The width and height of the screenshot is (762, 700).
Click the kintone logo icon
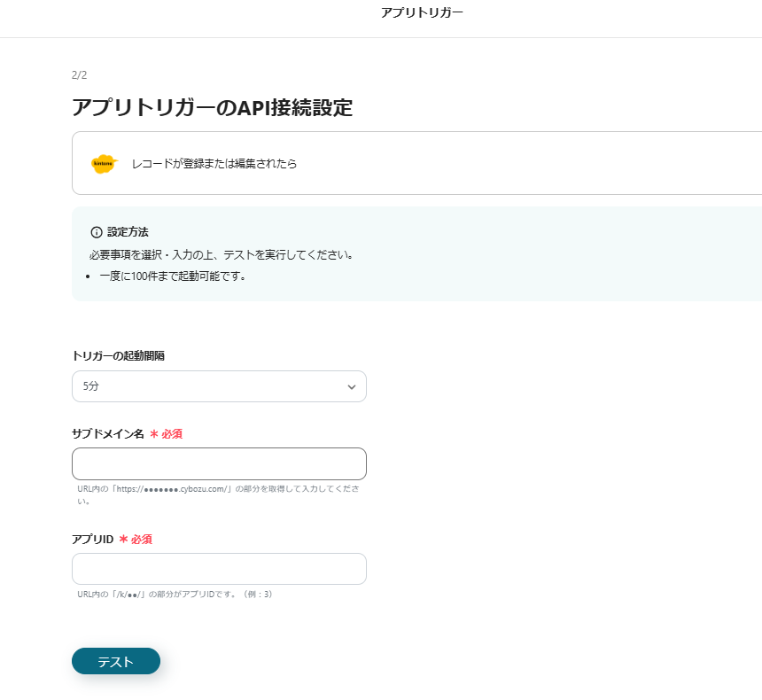click(x=104, y=163)
